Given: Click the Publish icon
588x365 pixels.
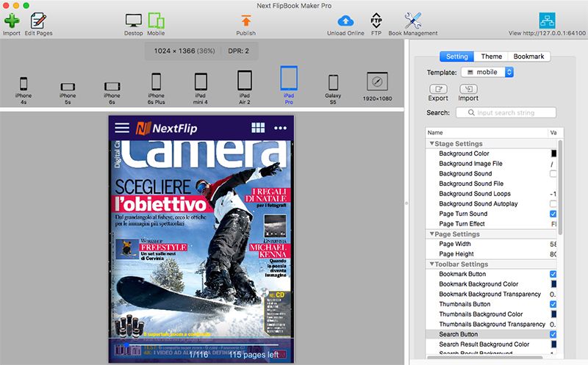Looking at the screenshot, I should 246,21.
